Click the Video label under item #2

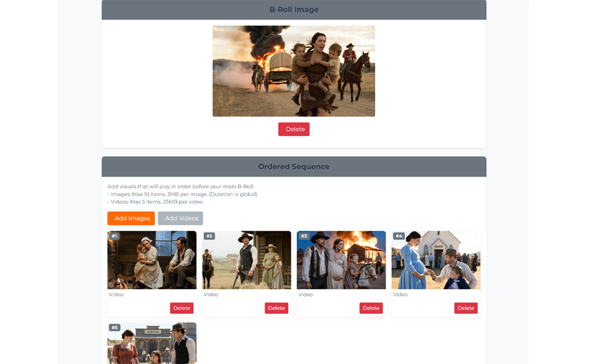point(211,294)
